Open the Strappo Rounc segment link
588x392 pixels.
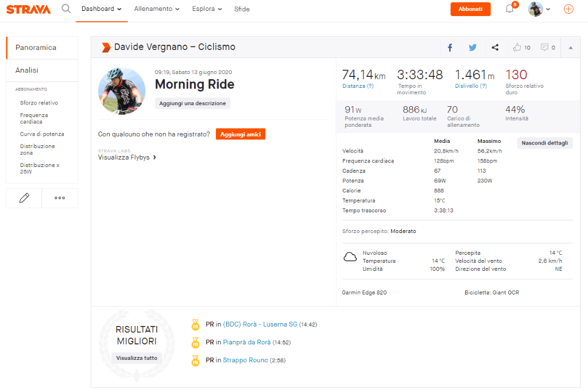pos(245,361)
